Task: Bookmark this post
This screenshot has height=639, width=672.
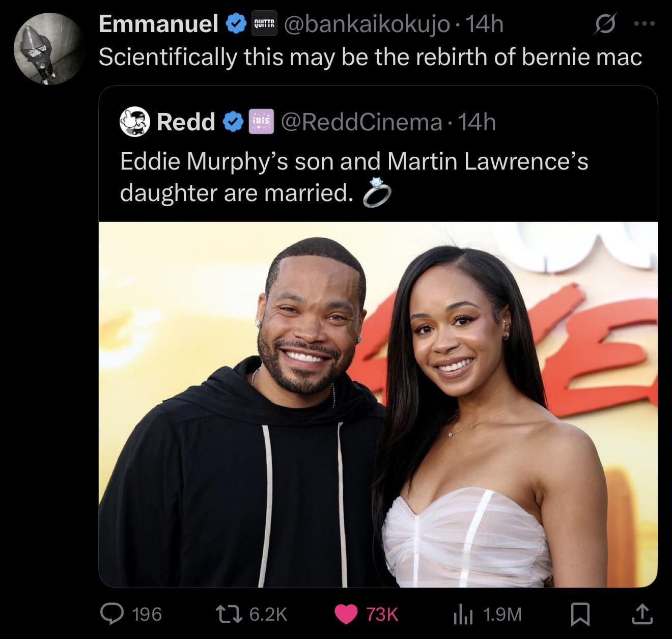Action: pos(579,614)
